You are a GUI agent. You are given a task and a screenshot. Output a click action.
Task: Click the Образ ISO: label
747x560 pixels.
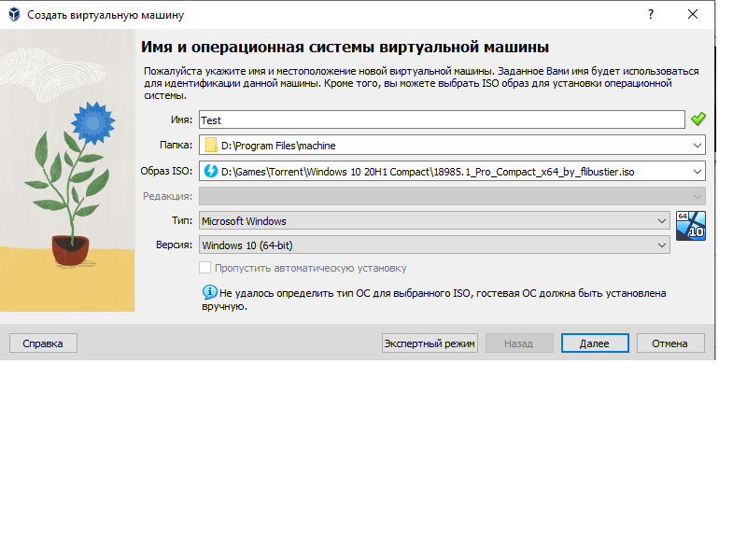(x=166, y=171)
